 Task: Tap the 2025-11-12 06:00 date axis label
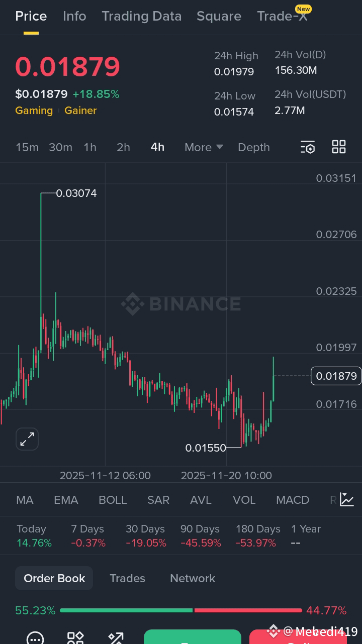105,475
